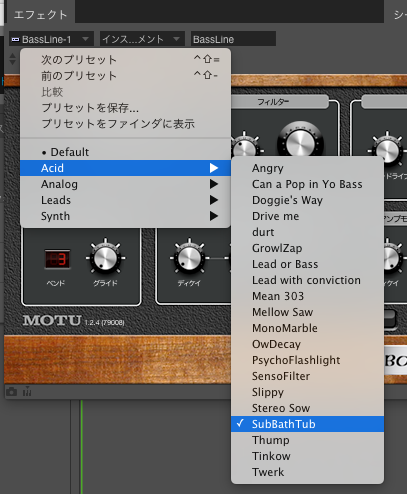Click the MOTU logo
This screenshot has width=407, height=494.
pyautogui.click(x=52, y=321)
